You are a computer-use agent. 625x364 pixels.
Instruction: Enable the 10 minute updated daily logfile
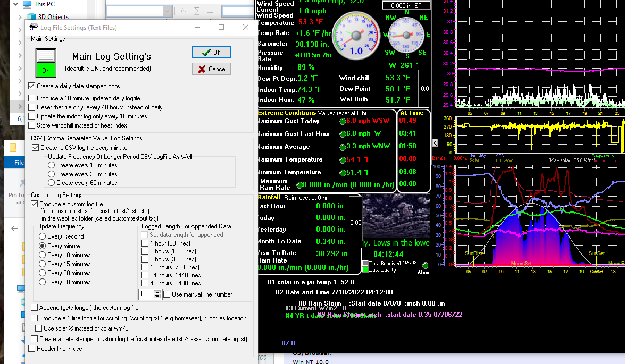click(x=32, y=98)
